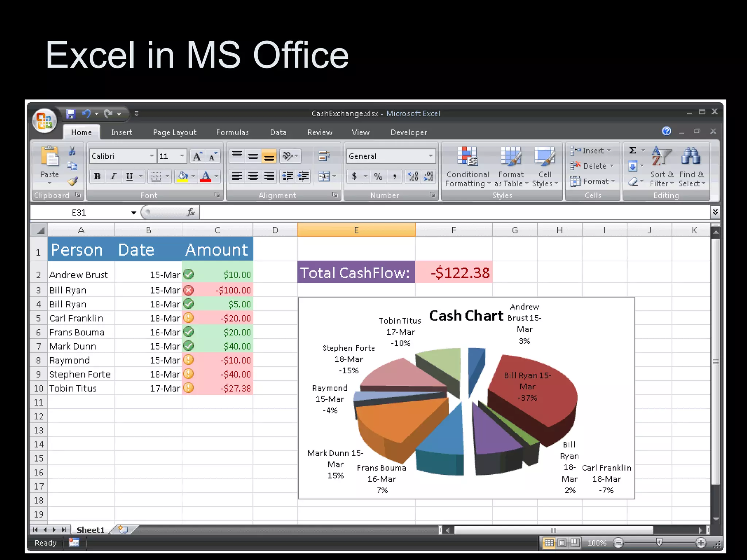Select column E header

click(x=356, y=230)
